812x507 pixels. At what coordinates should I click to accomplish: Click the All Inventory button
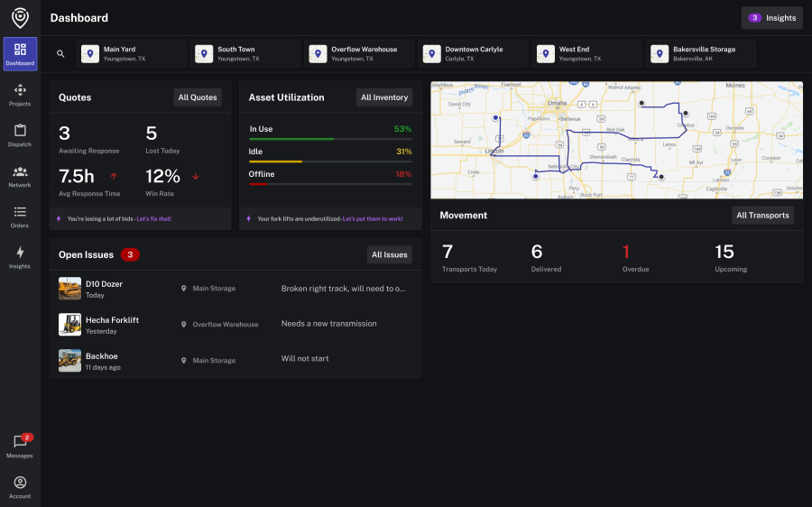point(384,97)
